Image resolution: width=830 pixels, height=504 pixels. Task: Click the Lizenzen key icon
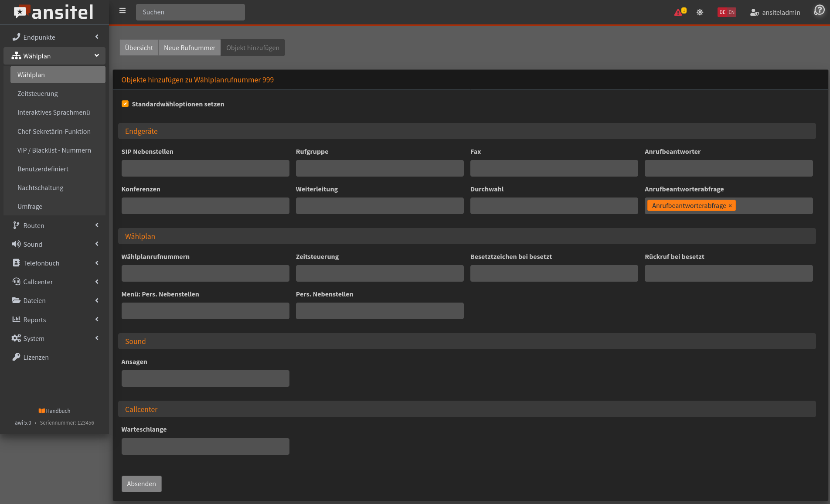[x=16, y=357]
